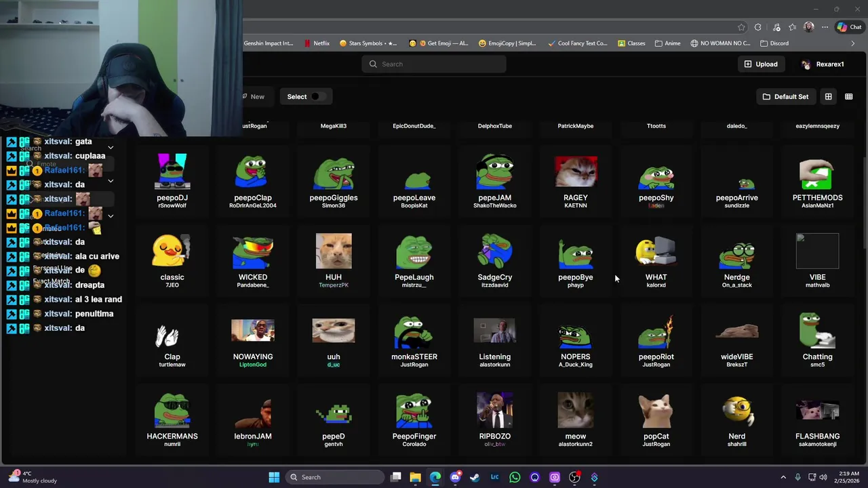This screenshot has width=868, height=488.
Task: Open the Genshin Impact bookmark
Action: (269, 43)
